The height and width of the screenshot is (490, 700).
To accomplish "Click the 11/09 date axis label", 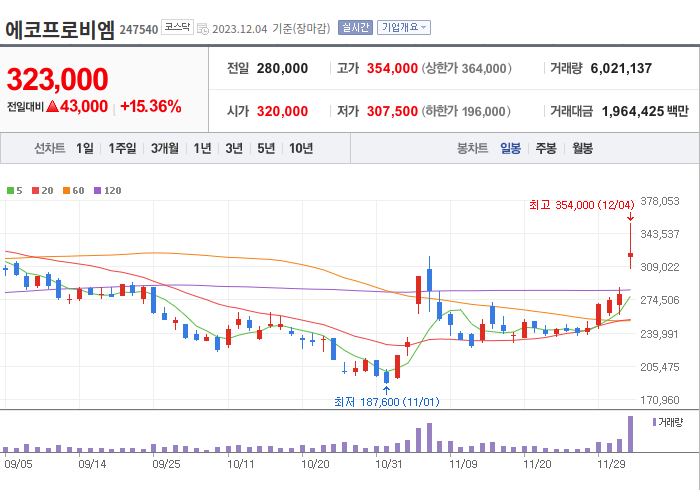I will tap(463, 464).
